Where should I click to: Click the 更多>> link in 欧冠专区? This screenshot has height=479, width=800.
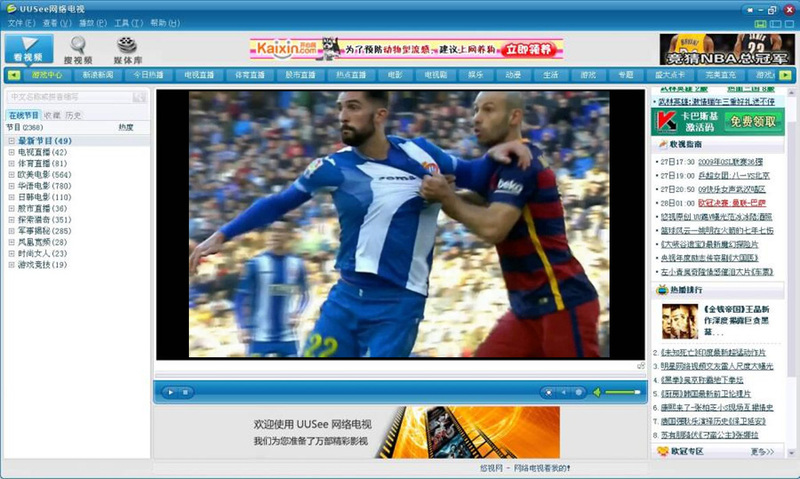762,451
